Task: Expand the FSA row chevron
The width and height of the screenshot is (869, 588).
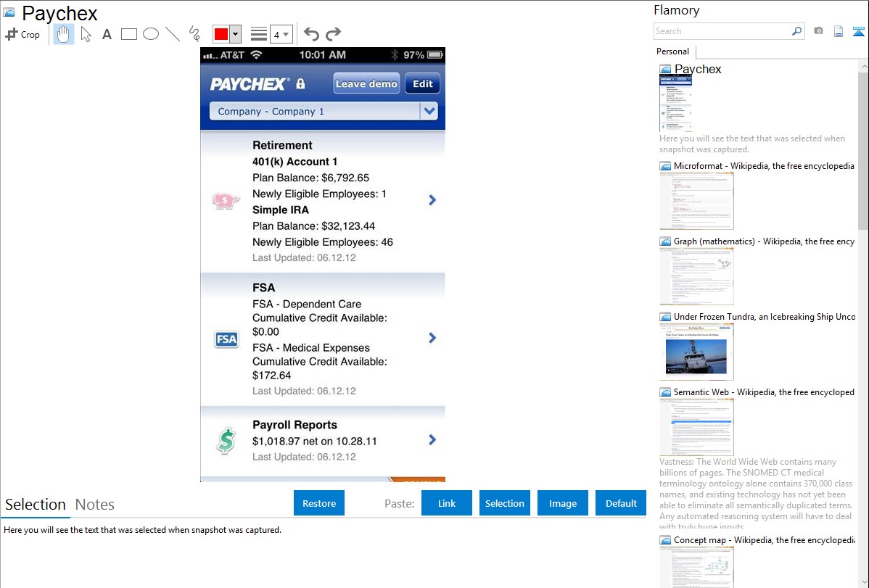Action: [432, 338]
